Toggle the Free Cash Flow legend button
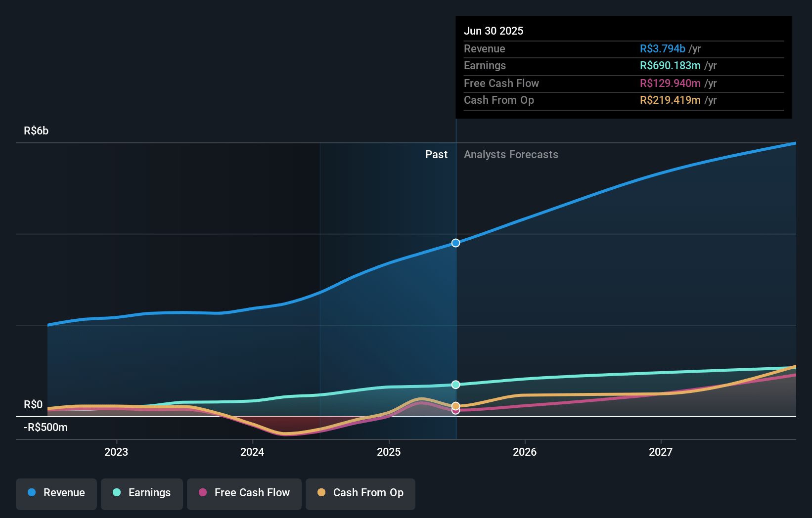 coord(244,494)
